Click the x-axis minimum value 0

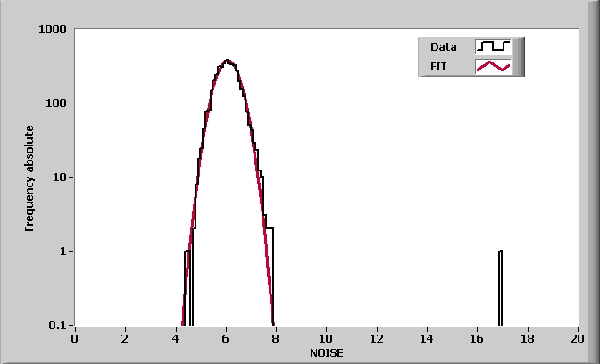(x=75, y=338)
